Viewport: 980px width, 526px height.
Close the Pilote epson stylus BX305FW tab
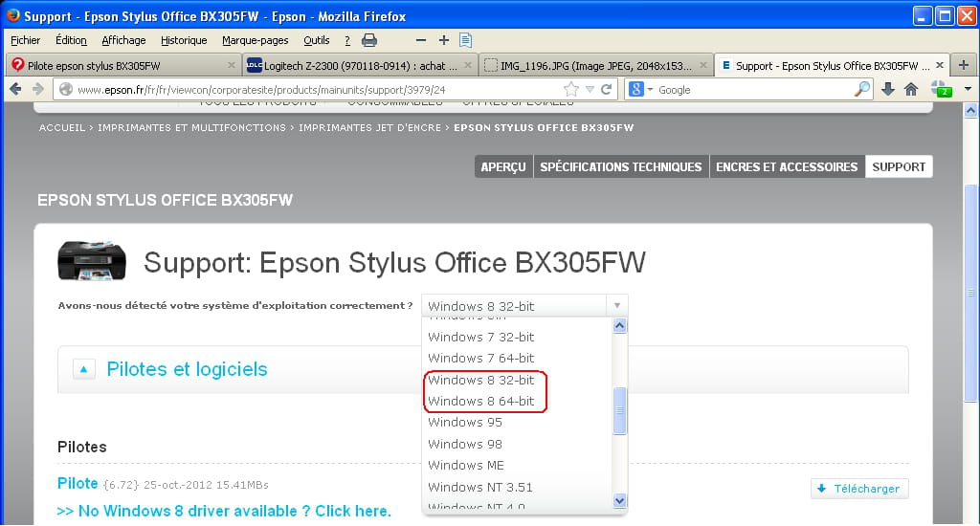pos(232,65)
